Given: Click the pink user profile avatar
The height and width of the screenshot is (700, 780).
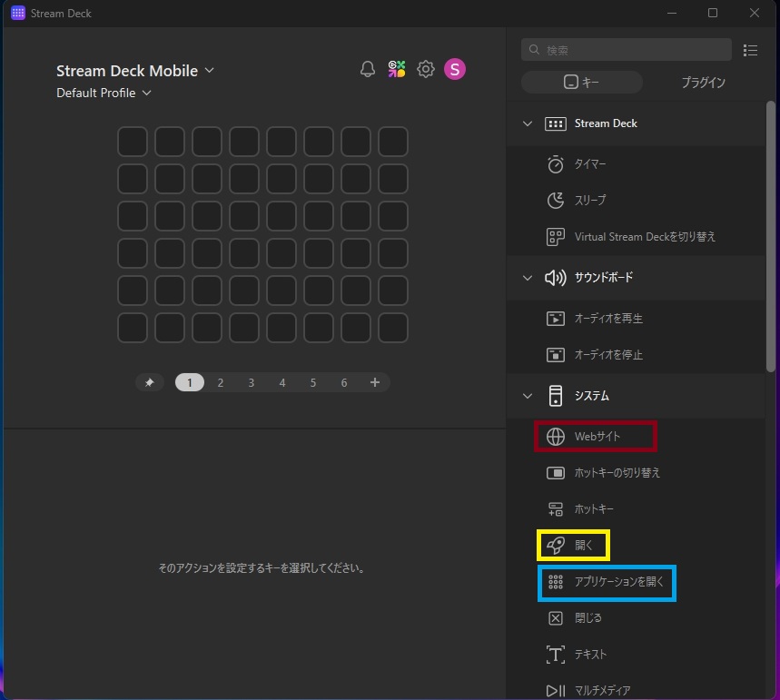Looking at the screenshot, I should coord(455,69).
